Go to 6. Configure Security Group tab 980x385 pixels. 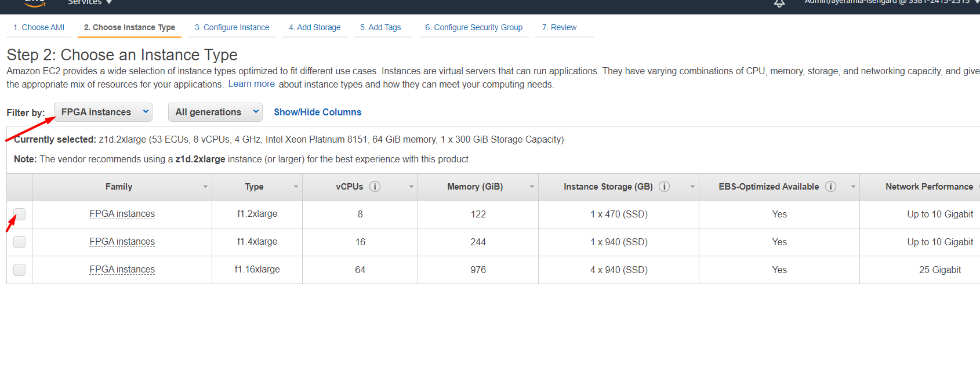pos(474,27)
